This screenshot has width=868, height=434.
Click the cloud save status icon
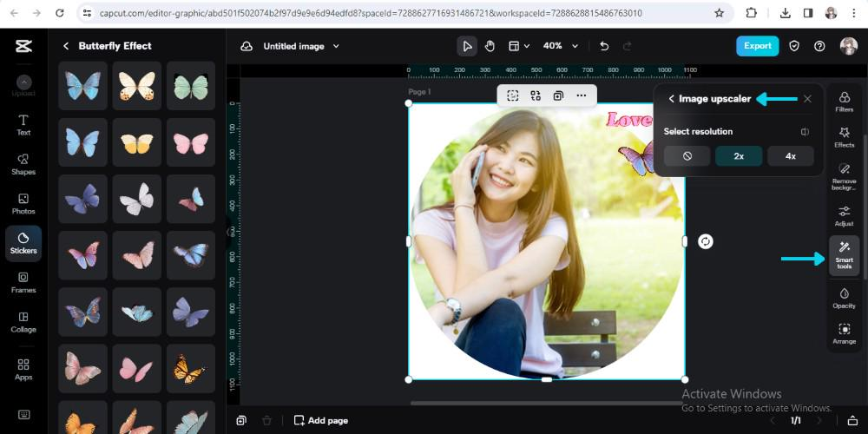coord(247,47)
